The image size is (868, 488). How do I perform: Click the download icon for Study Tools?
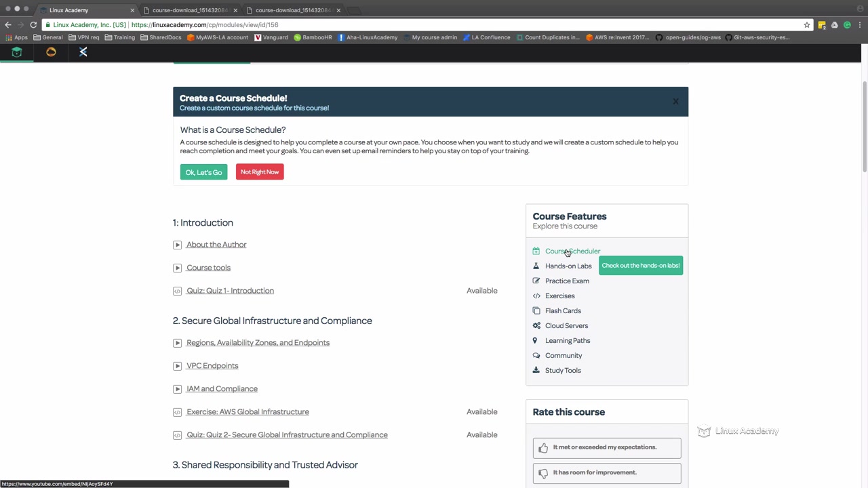pos(536,370)
